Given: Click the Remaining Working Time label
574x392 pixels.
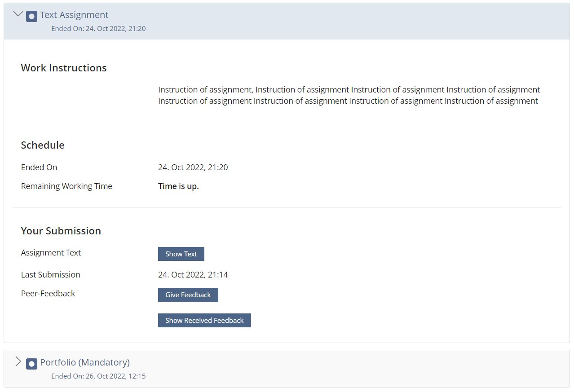Looking at the screenshot, I should (66, 186).
